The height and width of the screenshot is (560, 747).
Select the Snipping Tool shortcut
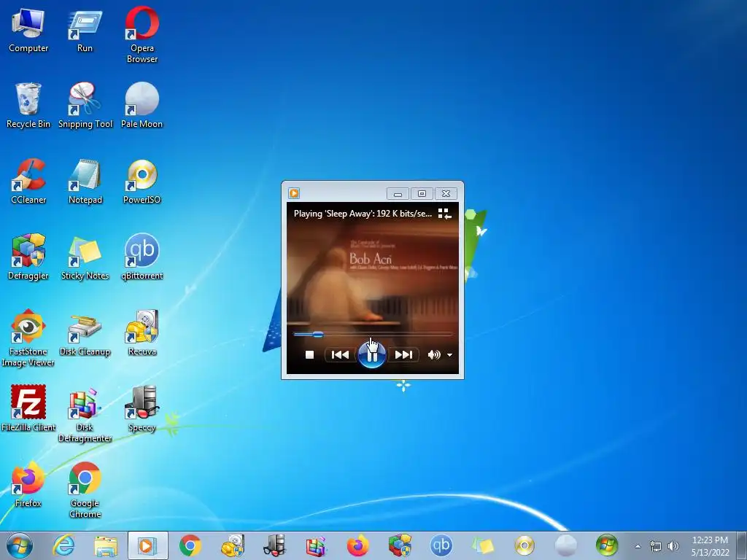click(85, 106)
